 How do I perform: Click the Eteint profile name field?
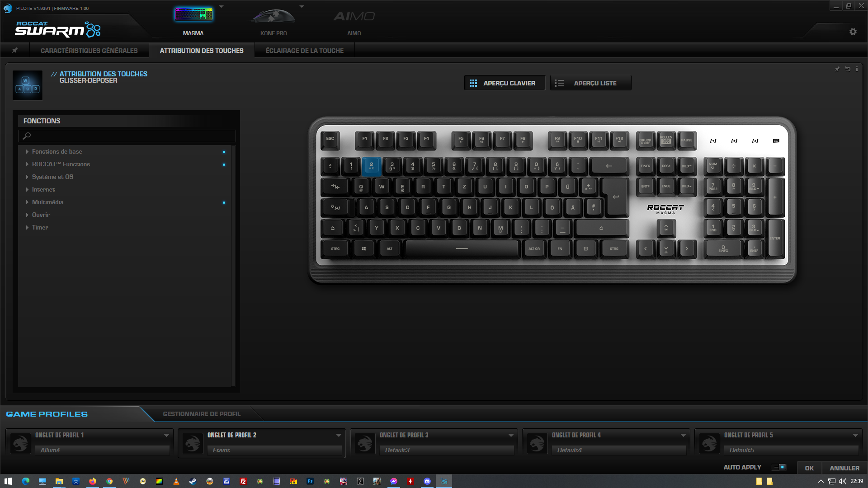pyautogui.click(x=274, y=450)
